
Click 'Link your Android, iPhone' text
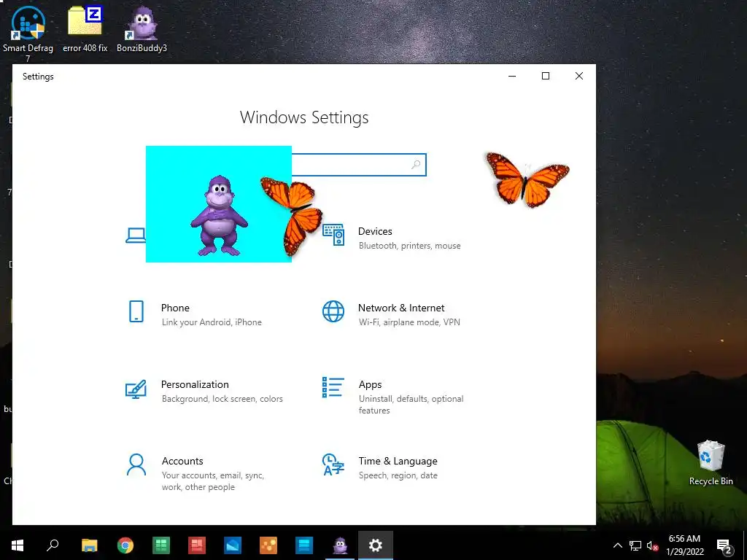[212, 322]
